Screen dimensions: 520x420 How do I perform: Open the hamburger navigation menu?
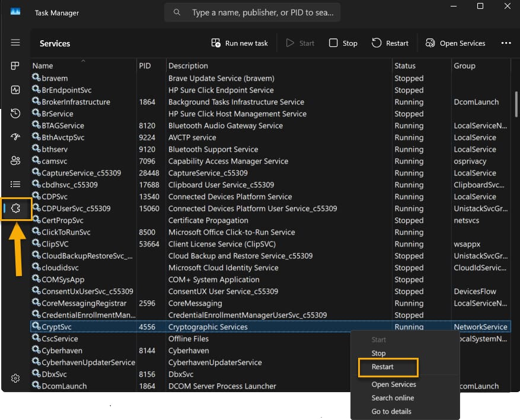coord(15,43)
